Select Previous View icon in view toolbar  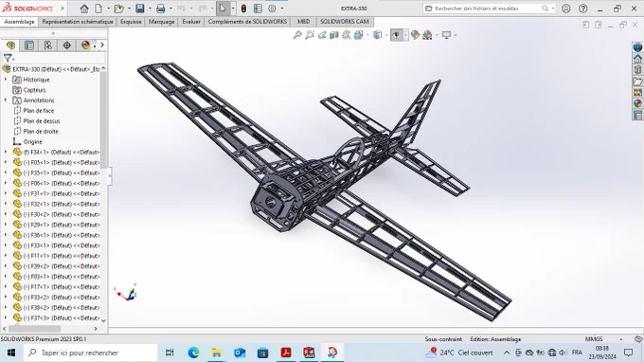(x=322, y=35)
